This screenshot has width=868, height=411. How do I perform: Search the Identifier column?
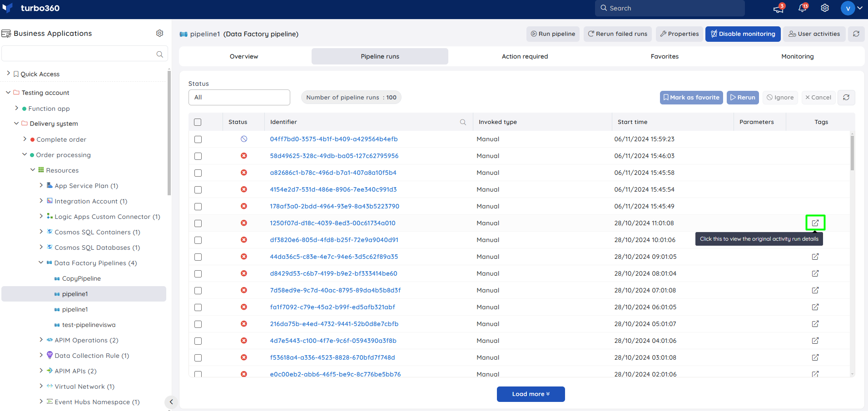(x=463, y=122)
